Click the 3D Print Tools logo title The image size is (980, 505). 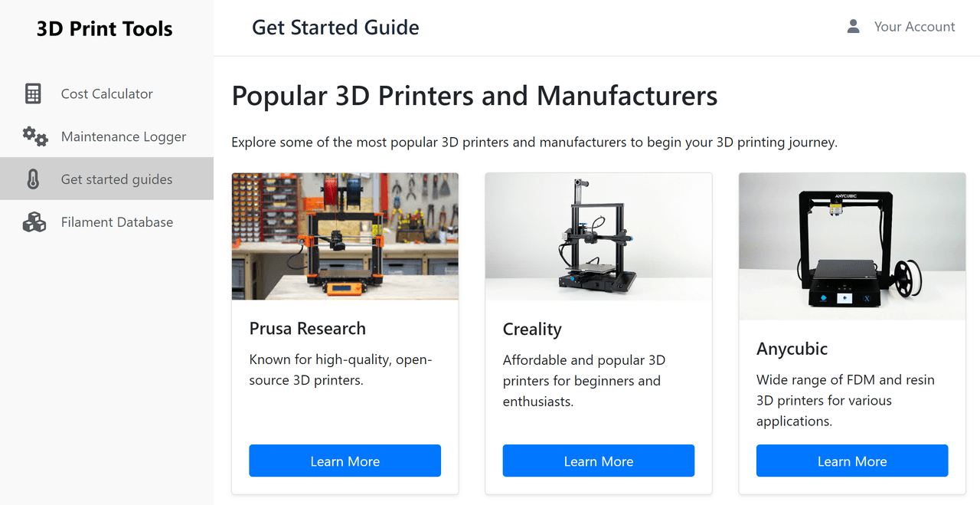tap(105, 29)
